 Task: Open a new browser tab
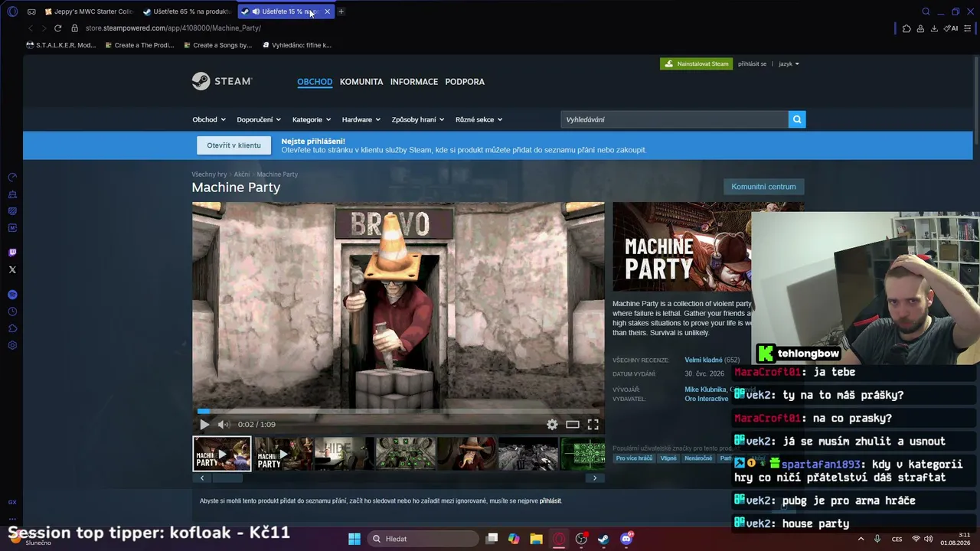pyautogui.click(x=341, y=11)
